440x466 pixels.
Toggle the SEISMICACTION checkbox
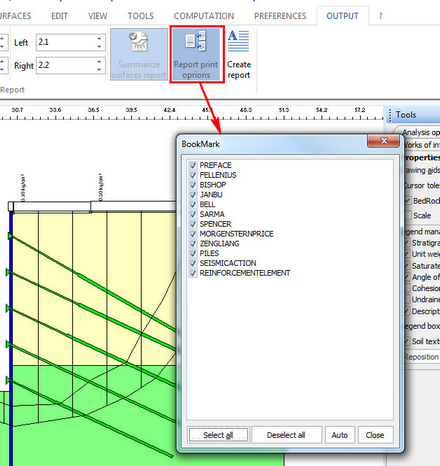coord(193,263)
